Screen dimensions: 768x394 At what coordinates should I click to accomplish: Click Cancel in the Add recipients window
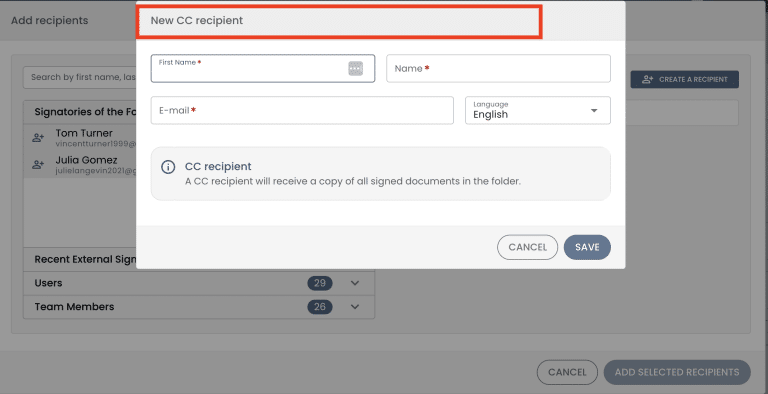[x=567, y=372]
